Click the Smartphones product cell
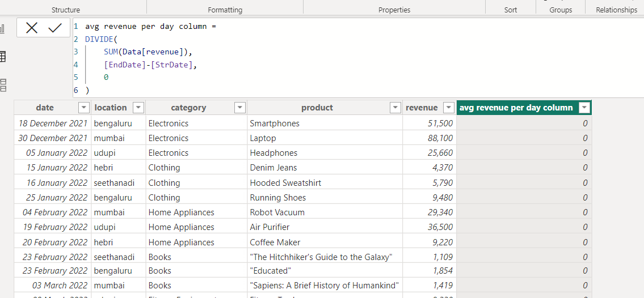Screen dimensions: 644x298 tap(325, 124)
